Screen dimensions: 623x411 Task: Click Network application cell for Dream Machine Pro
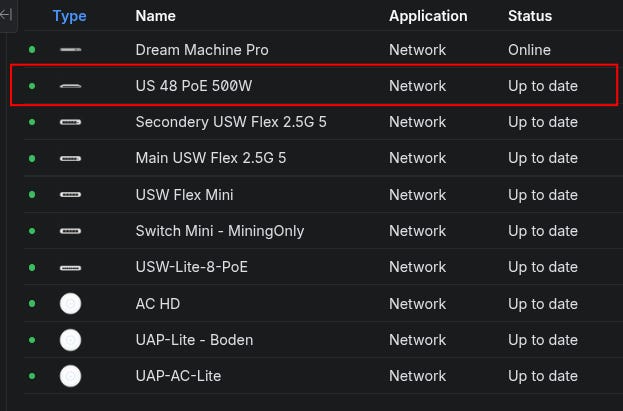418,50
